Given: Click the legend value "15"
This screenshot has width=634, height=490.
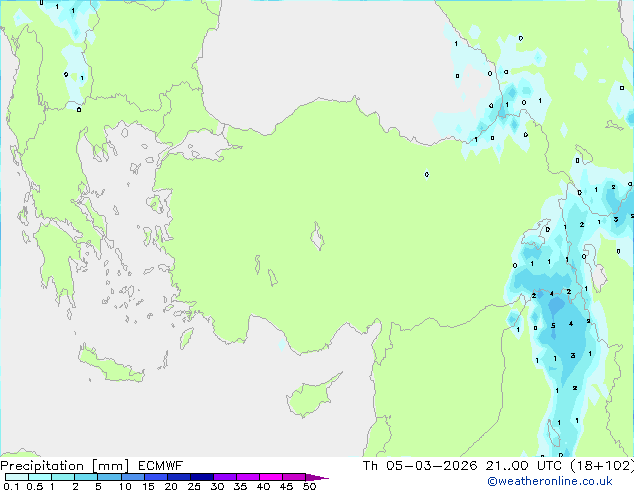Looking at the screenshot, I should click(148, 486).
